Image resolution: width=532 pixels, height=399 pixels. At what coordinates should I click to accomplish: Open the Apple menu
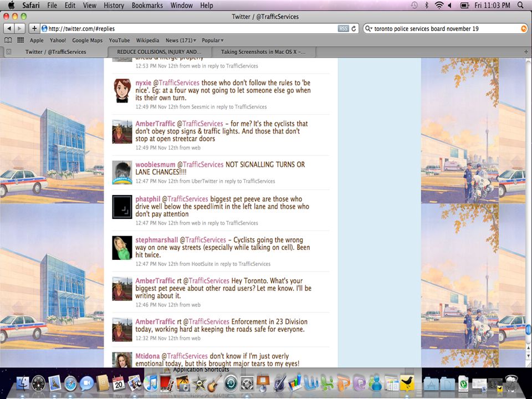[11, 5]
